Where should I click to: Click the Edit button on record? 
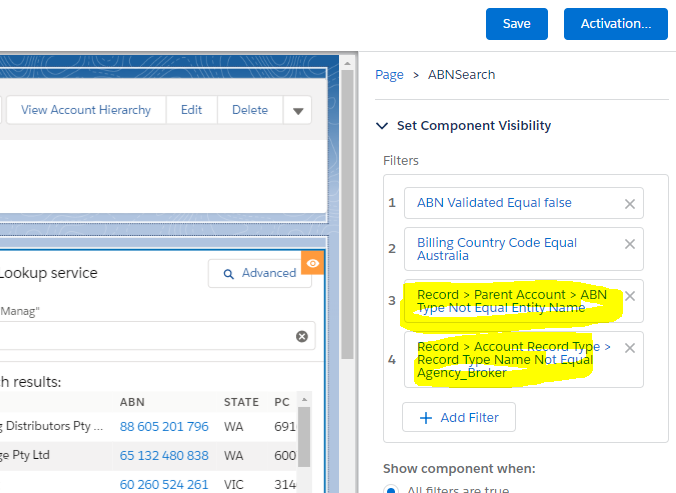click(191, 110)
